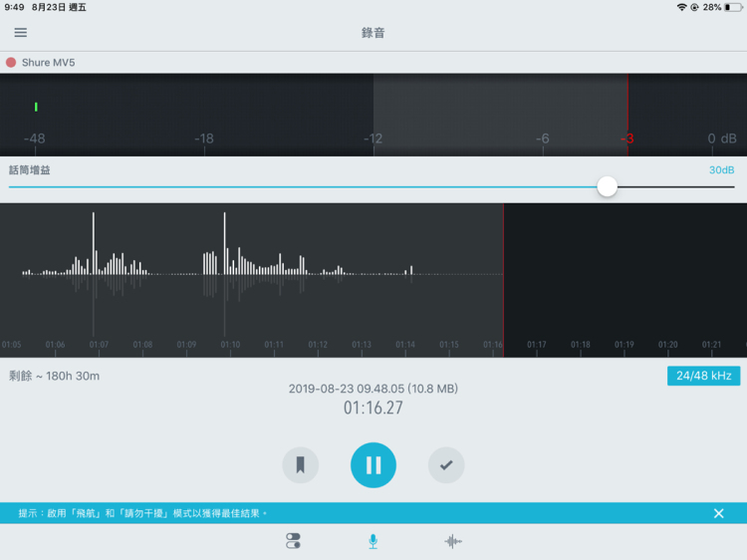Open the hamburger menu

pos(21,33)
